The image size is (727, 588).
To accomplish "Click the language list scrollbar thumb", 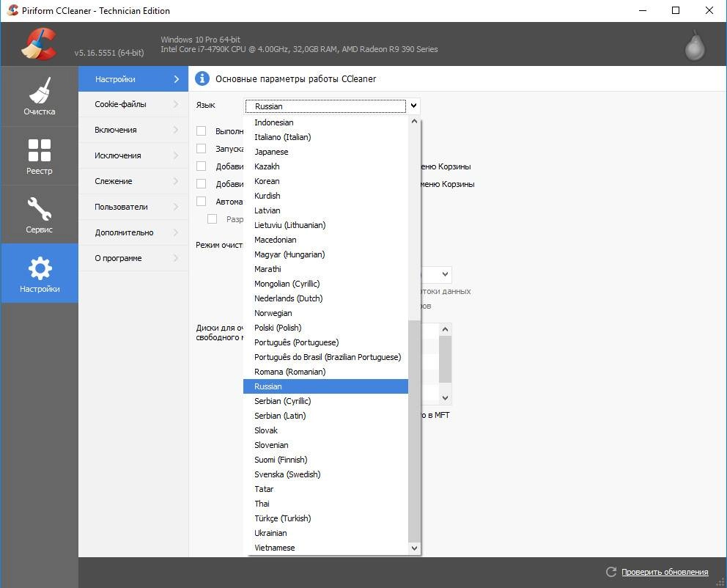I will coord(414,431).
